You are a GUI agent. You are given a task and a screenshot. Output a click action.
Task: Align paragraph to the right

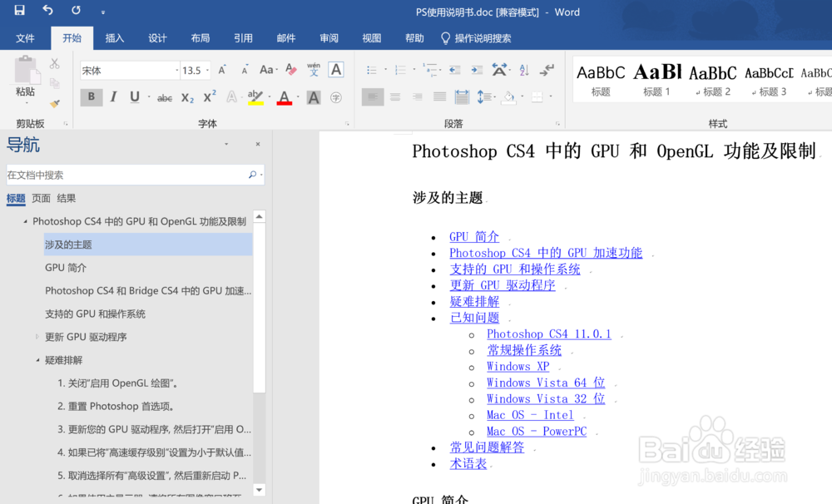(418, 97)
